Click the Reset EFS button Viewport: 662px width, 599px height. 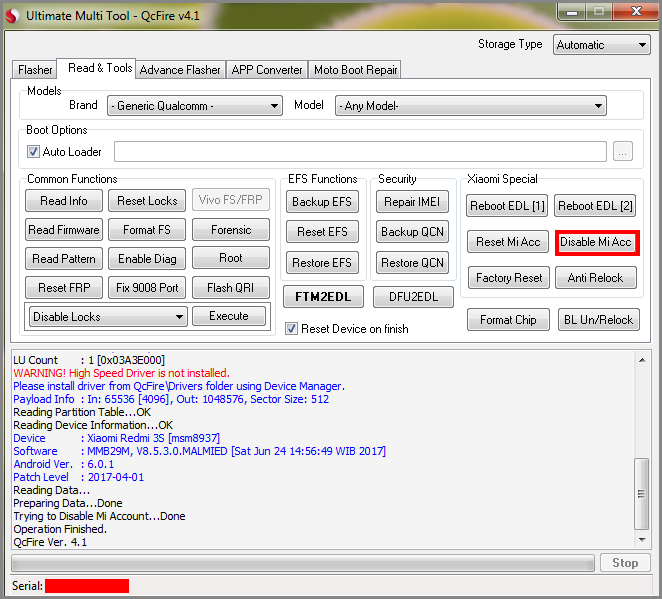click(x=322, y=232)
